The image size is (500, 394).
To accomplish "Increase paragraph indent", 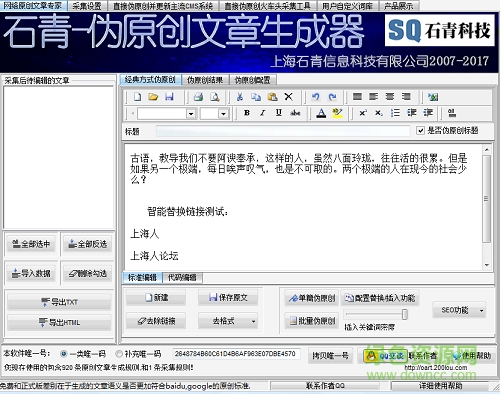I will pyautogui.click(x=428, y=113).
